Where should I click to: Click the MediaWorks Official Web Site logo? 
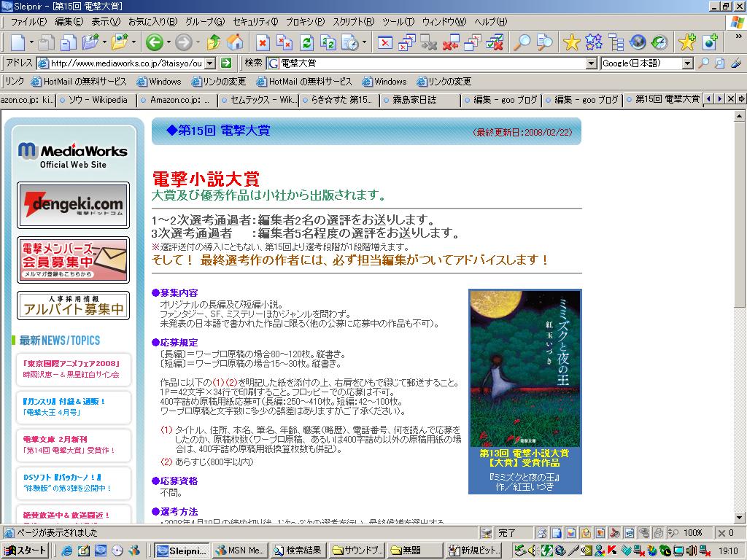(73, 155)
